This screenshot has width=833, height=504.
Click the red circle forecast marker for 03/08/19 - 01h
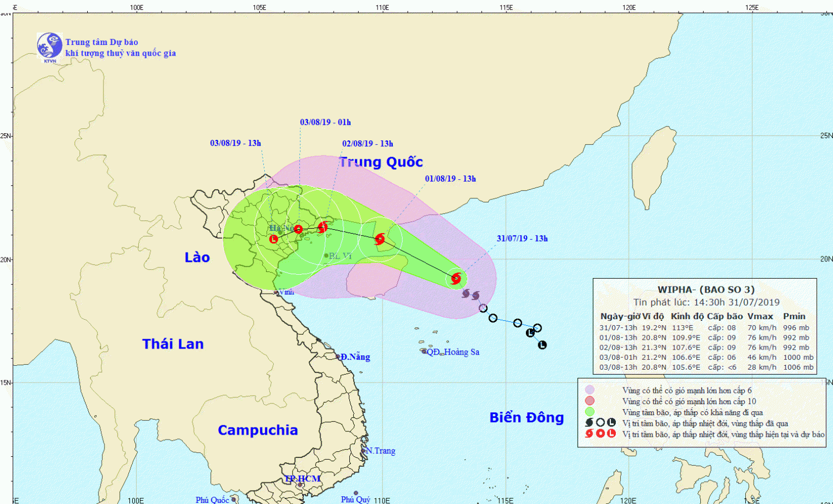coord(298,229)
